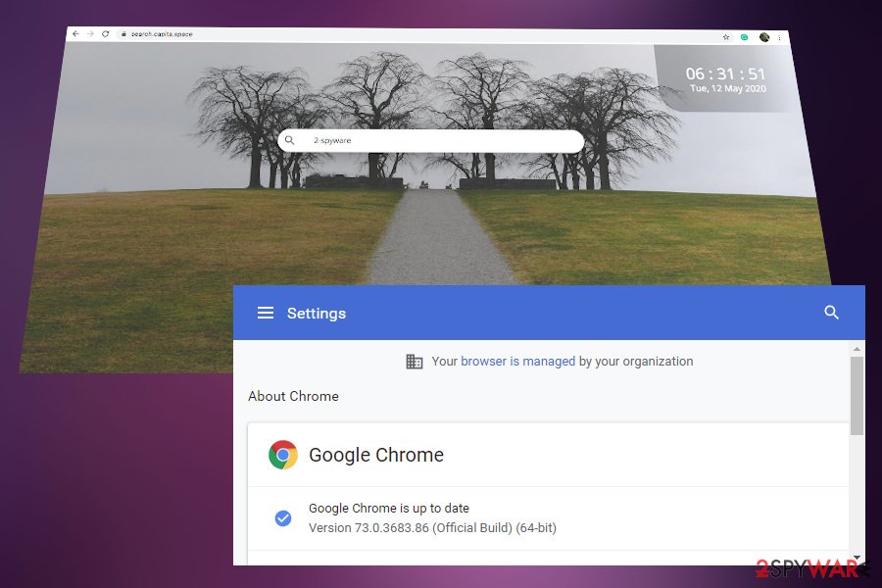
Task: Click the "Settings" header title
Action: coord(317,314)
